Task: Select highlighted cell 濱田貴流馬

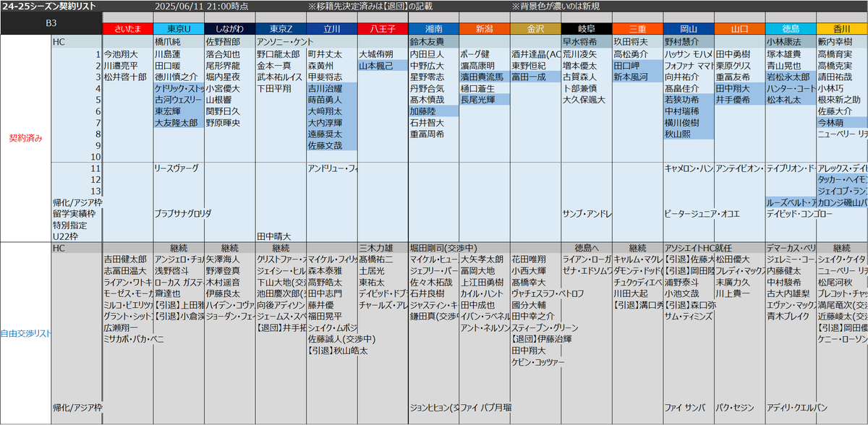Action: (484, 76)
